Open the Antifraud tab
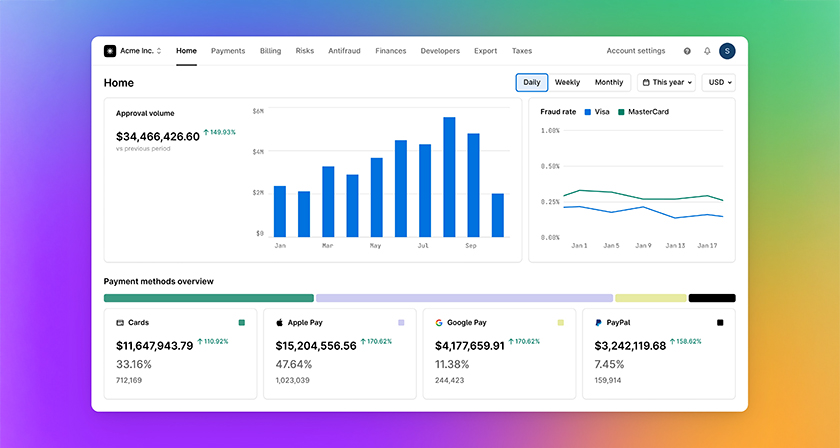 (344, 51)
